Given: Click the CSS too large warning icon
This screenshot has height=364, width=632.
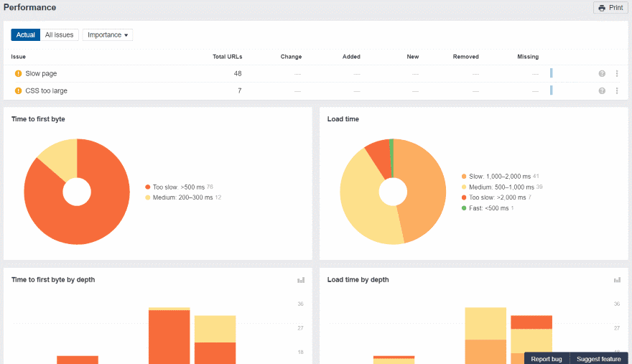Looking at the screenshot, I should [x=19, y=91].
